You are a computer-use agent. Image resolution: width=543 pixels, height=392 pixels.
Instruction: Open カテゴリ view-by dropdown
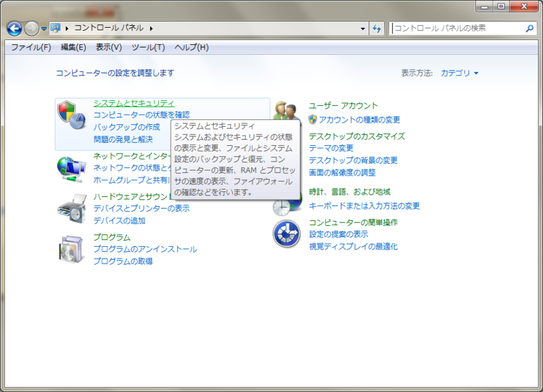[460, 73]
